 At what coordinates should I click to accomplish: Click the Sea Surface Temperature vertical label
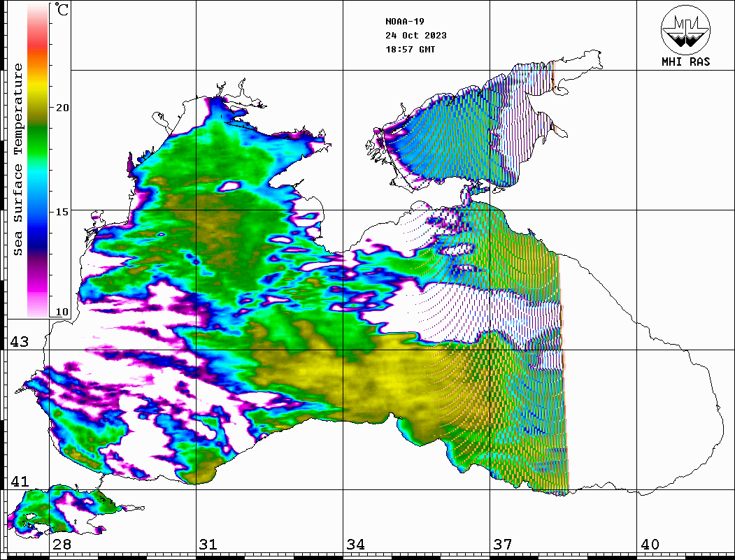coord(17,159)
